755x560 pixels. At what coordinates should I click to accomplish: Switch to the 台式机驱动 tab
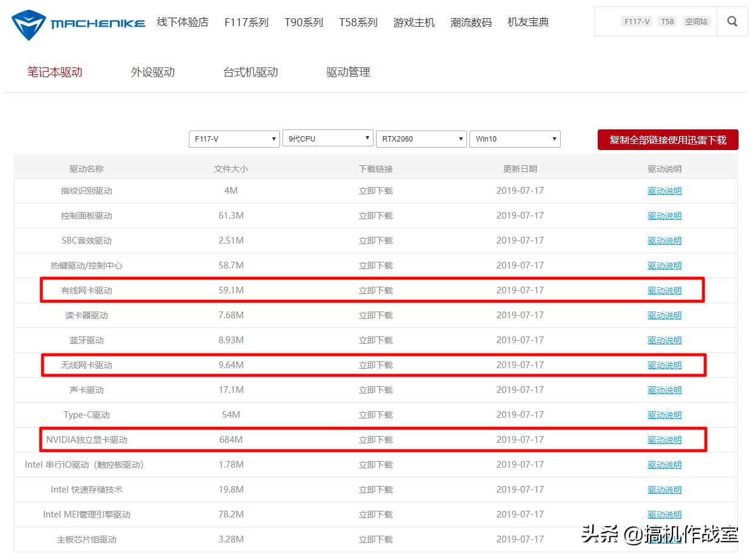[x=250, y=72]
